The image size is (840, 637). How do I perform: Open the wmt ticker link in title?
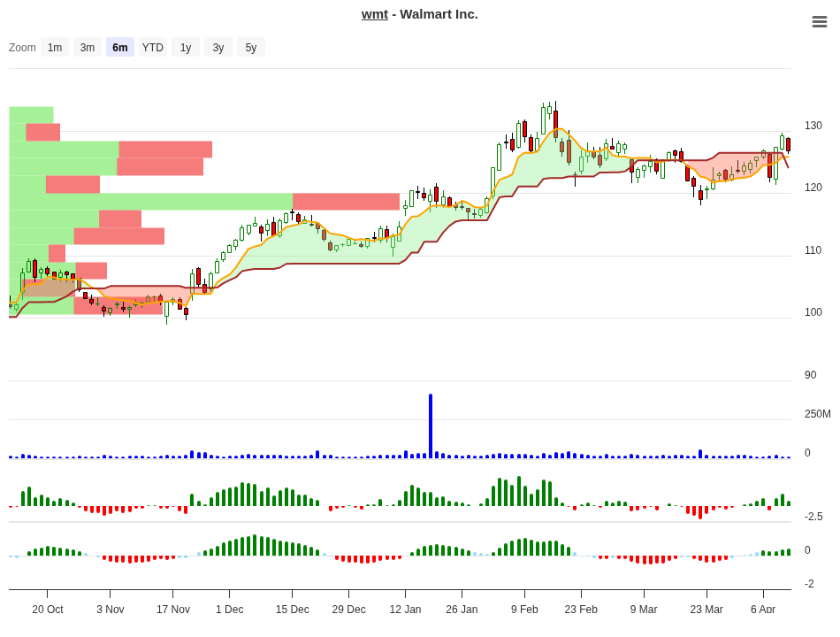coord(375,14)
